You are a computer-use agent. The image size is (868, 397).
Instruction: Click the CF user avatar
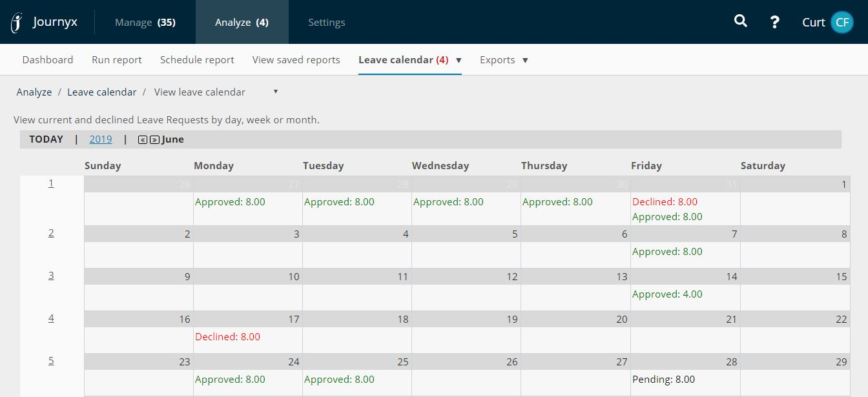[842, 22]
